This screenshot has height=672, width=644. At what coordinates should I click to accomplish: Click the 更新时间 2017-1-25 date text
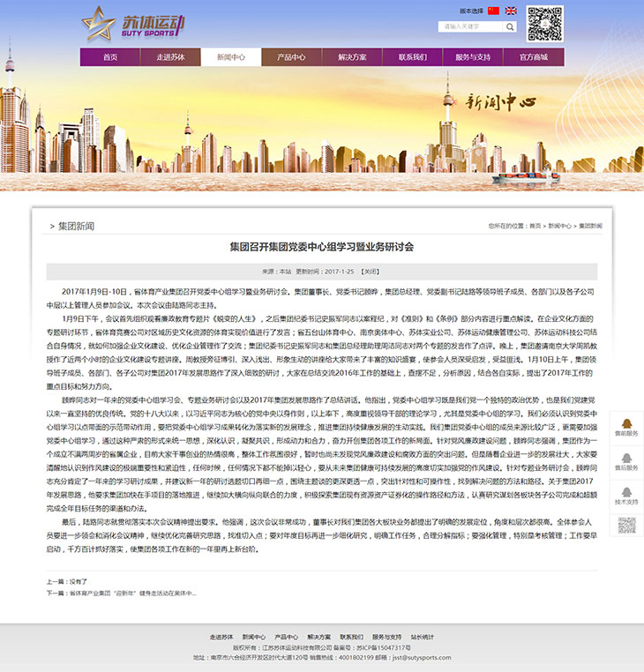325,272
